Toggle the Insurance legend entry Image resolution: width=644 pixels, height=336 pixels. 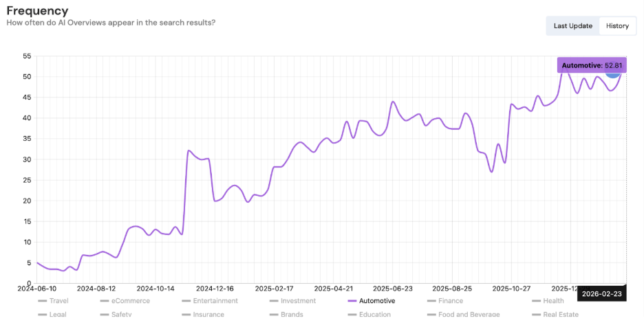click(x=208, y=315)
